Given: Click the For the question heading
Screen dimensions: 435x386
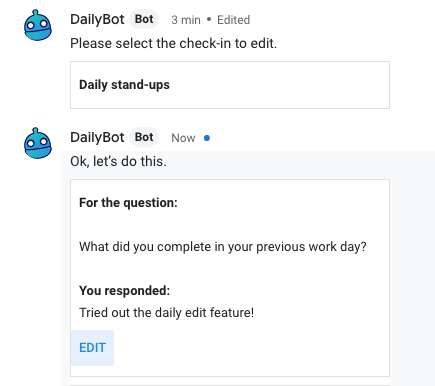Looking at the screenshot, I should pyautogui.click(x=128, y=203).
